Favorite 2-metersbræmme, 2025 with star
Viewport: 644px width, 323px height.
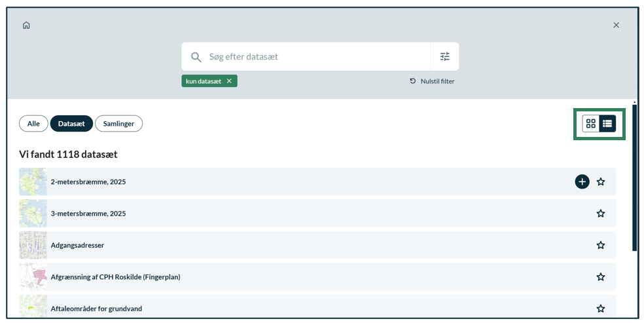601,181
